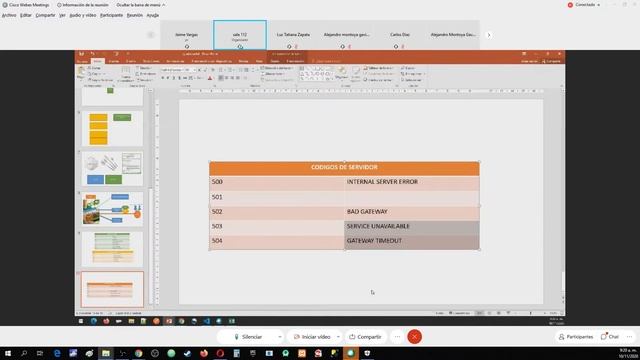Image resolution: width=640 pixels, height=360 pixels.
Task: Mute microphone with the Silenciar button
Action: [x=248, y=337]
